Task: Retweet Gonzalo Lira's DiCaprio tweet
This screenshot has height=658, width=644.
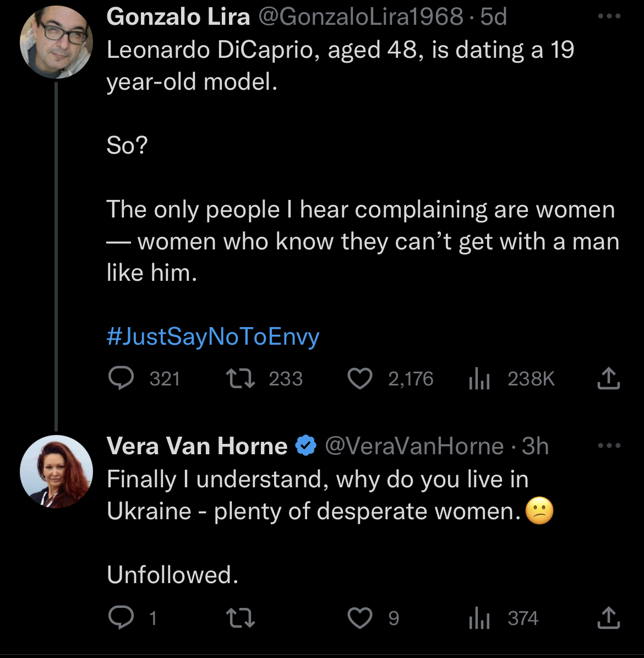Action: tap(241, 378)
